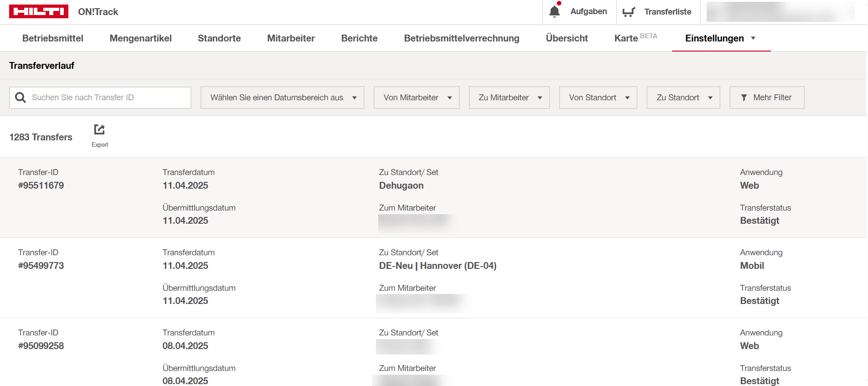Image resolution: width=868 pixels, height=386 pixels.
Task: Open the Übersicht tab
Action: click(x=567, y=38)
